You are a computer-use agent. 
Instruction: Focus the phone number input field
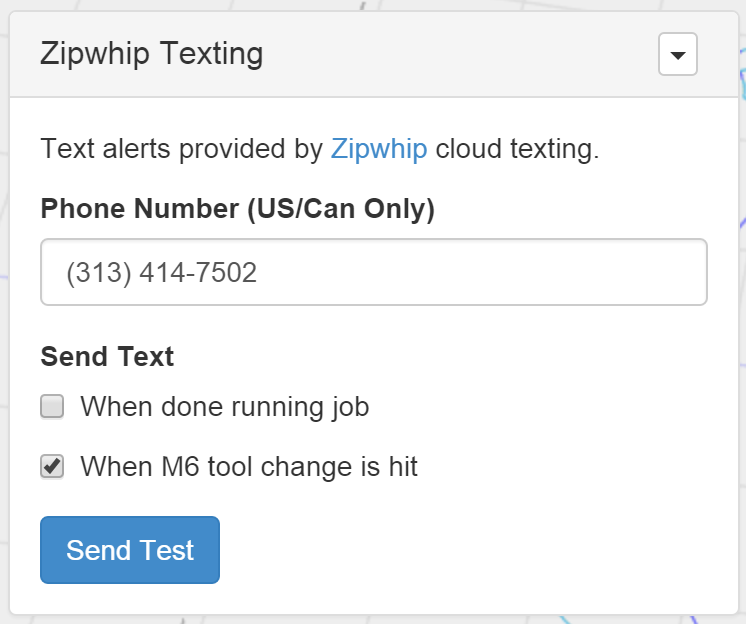click(x=373, y=272)
